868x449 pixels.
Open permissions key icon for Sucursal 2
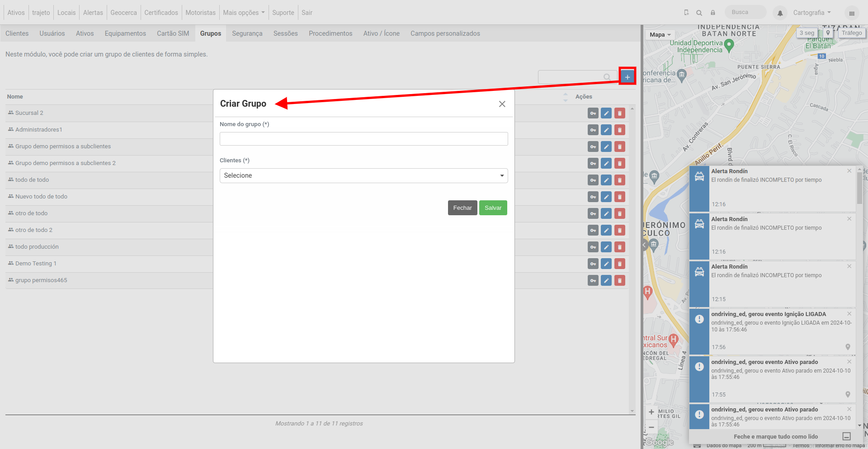click(x=593, y=113)
